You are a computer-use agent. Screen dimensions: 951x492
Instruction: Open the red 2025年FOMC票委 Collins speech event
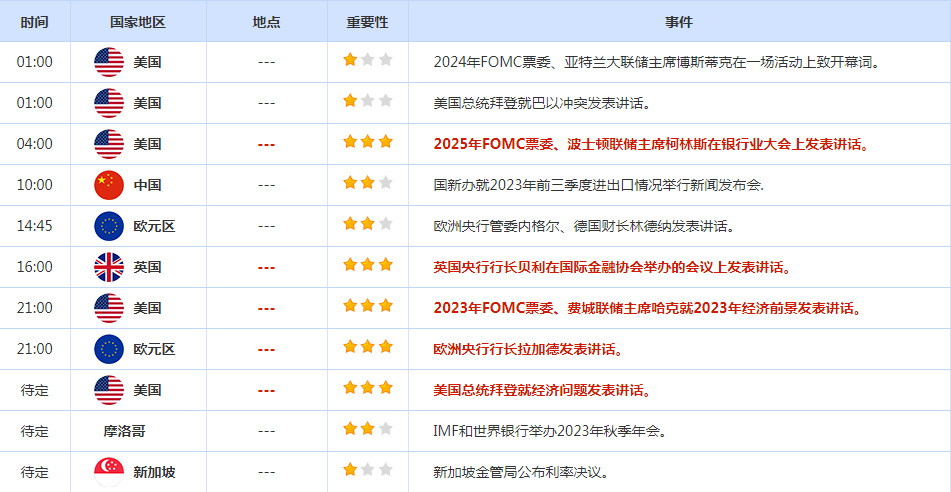pos(653,144)
